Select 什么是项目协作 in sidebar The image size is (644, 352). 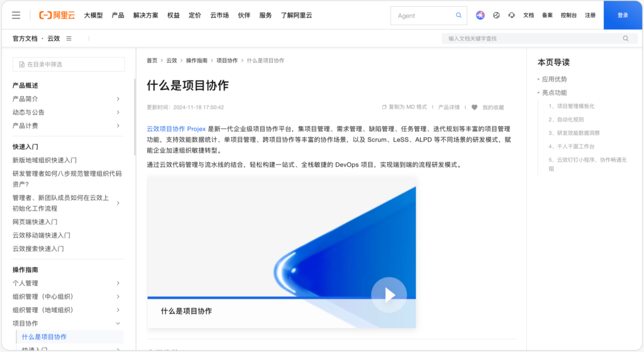44,337
